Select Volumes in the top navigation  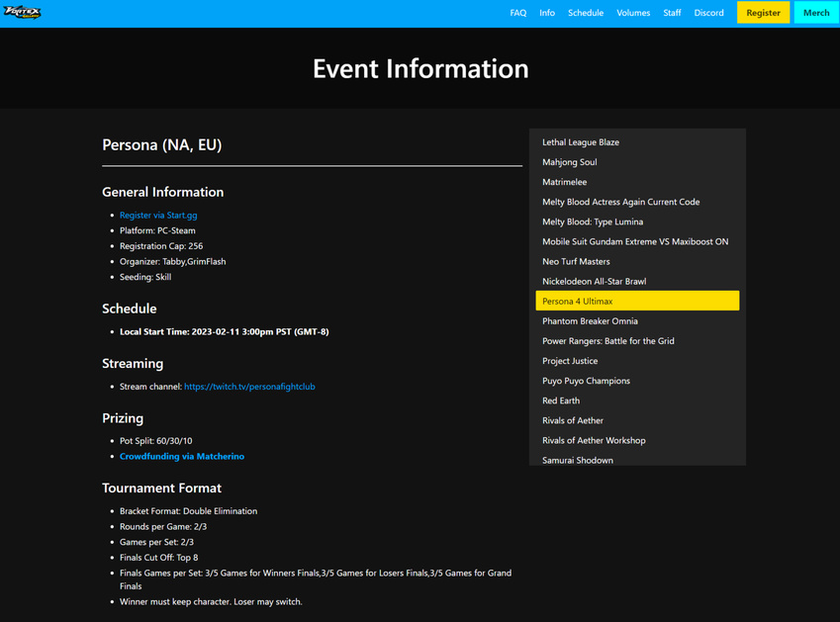tap(633, 13)
